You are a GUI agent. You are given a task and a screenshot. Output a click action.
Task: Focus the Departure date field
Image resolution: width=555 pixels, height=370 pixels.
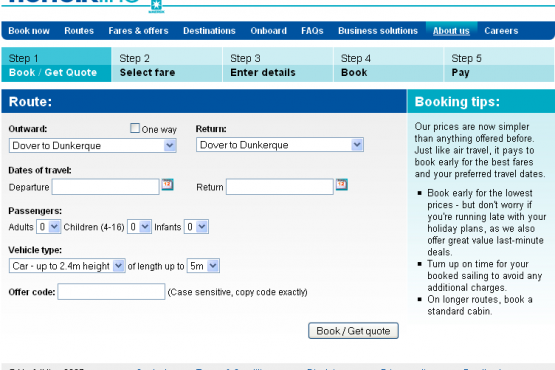point(105,187)
